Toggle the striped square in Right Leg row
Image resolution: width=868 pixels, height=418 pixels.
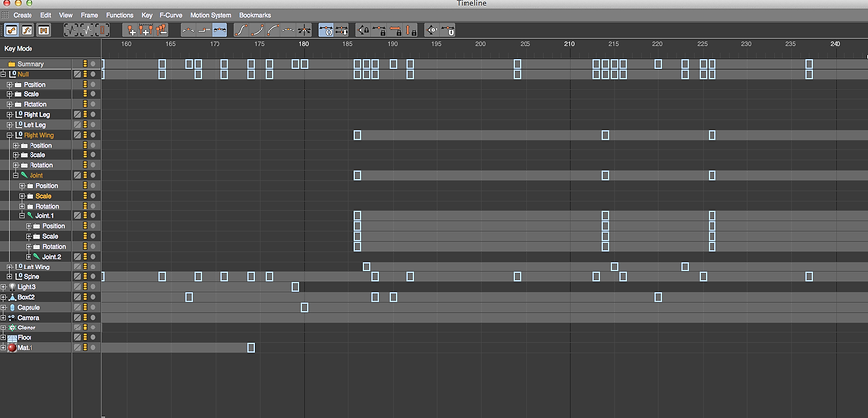tap(77, 114)
